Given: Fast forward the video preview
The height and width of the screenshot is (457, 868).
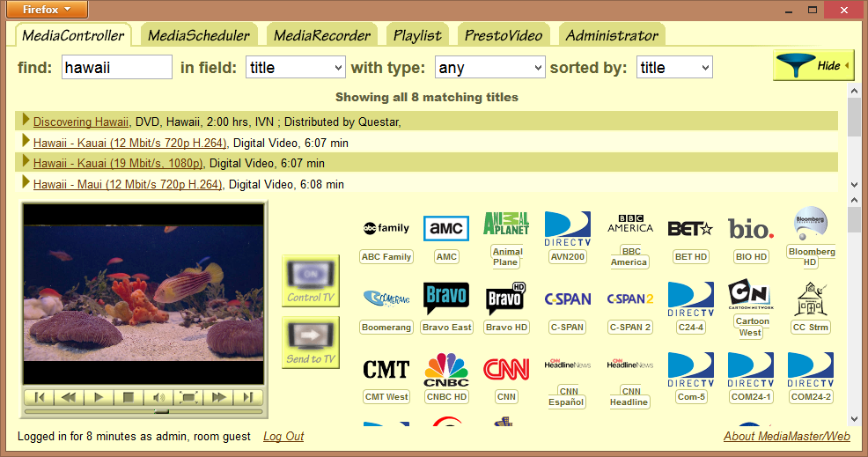Looking at the screenshot, I should [x=218, y=397].
